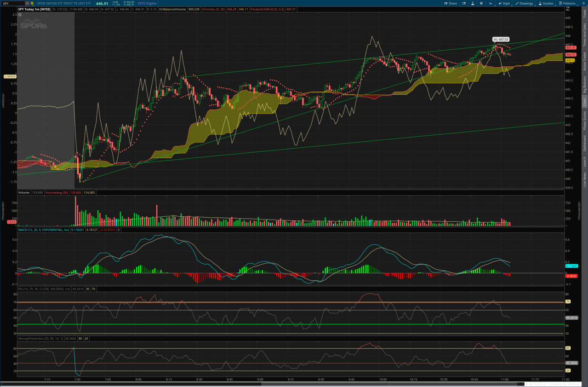Open the flask icon next to Share
This screenshot has height=387, width=588.
(x=473, y=3)
